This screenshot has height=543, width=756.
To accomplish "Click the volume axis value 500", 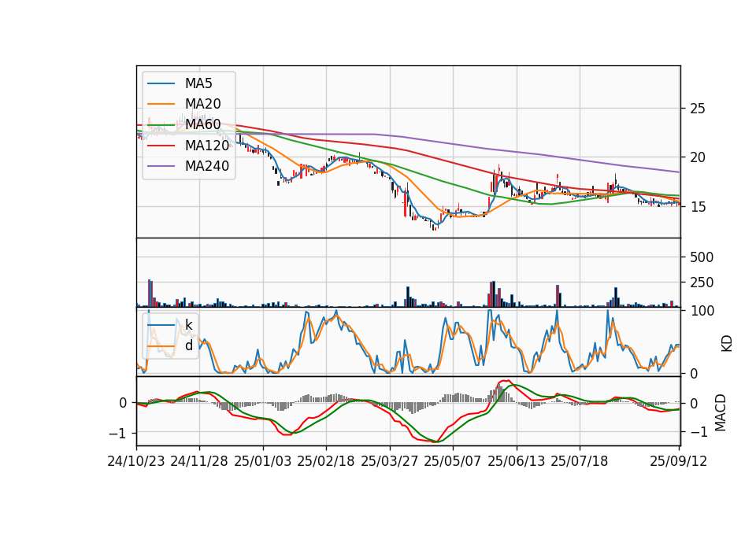I will tap(702, 257).
